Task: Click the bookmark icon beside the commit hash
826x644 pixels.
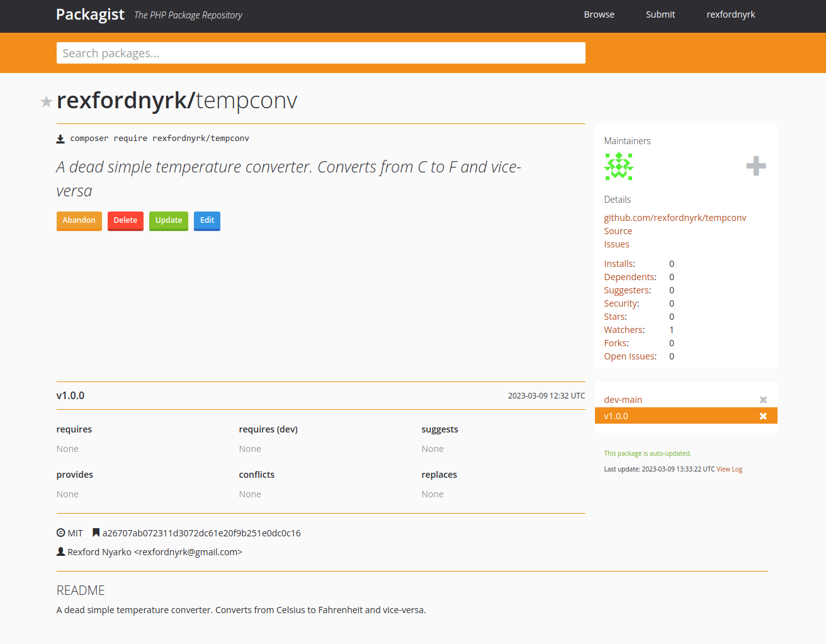Action: pos(96,533)
